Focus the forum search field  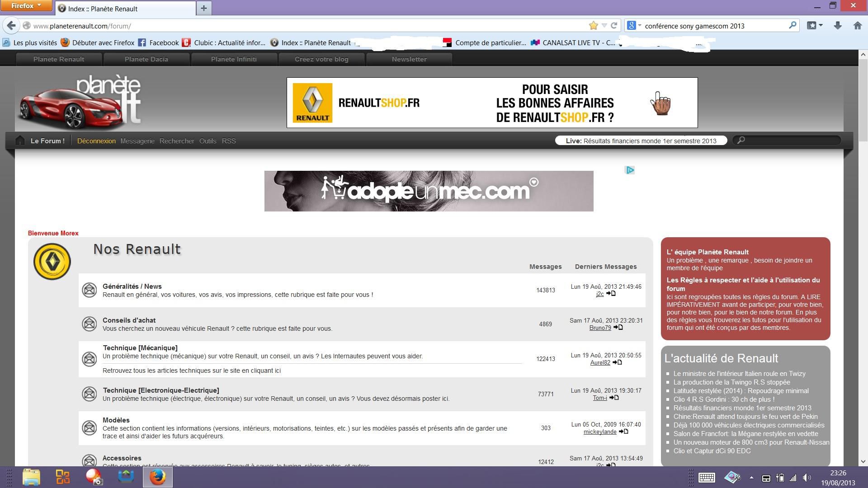(787, 141)
